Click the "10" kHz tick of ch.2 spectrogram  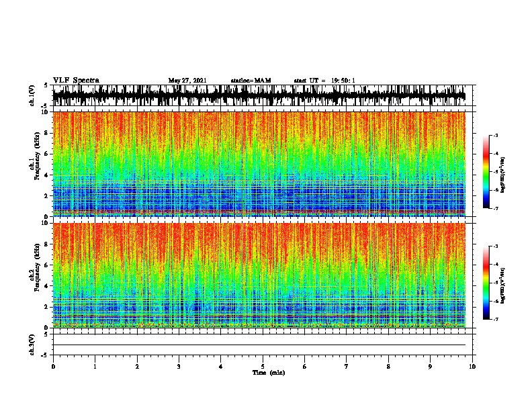(46, 223)
